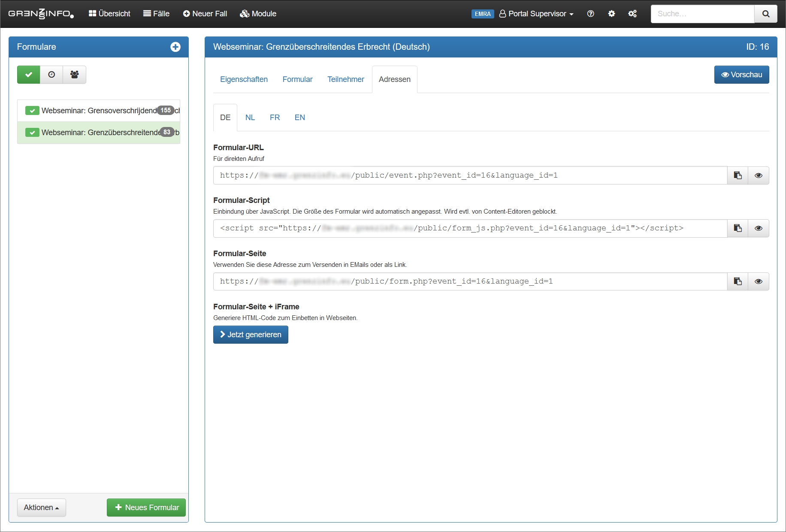Click the Jetzt generieren button
The height and width of the screenshot is (532, 786).
pos(251,335)
